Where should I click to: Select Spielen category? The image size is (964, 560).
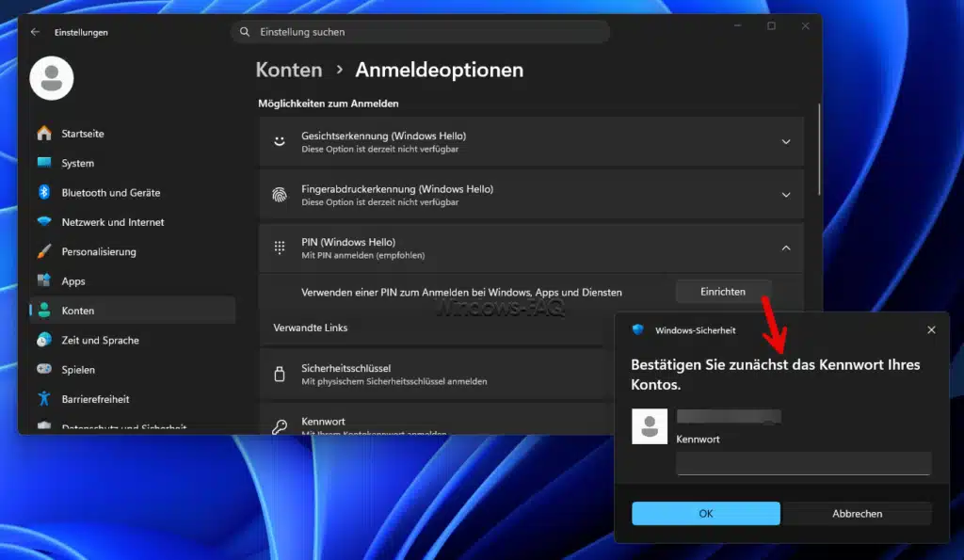tap(132, 370)
